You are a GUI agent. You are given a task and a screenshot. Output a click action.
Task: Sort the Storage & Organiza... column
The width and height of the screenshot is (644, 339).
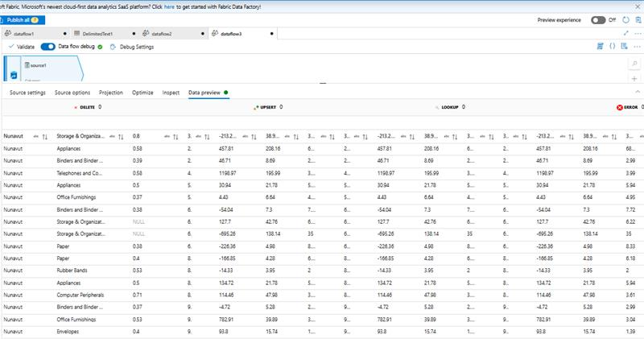[x=121, y=136]
